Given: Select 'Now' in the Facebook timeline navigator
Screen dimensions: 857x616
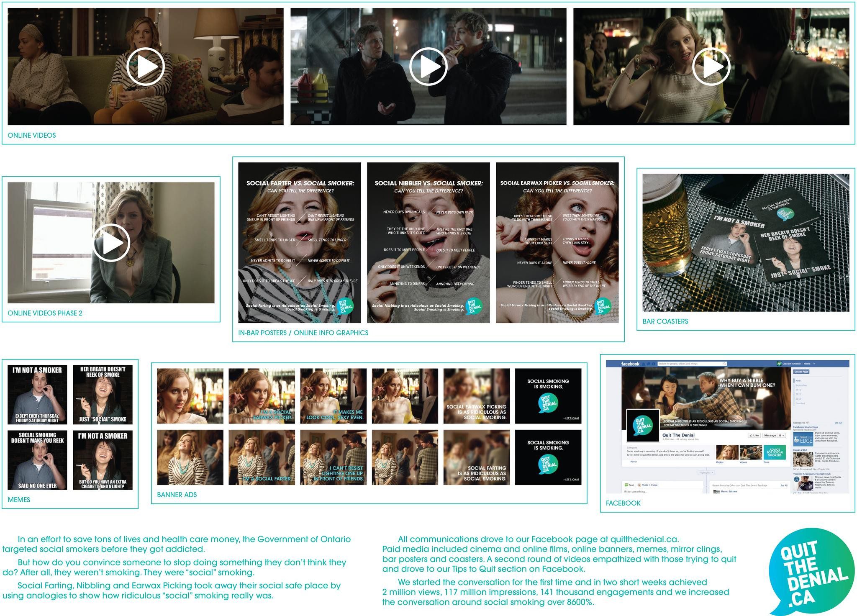Looking at the screenshot, I should [x=798, y=381].
